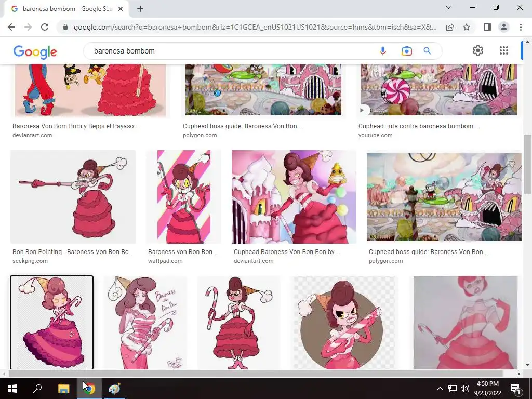Screen dimensions: 532x399
Task: Select the baronesa bombom Google Search tab
Action: (67, 9)
